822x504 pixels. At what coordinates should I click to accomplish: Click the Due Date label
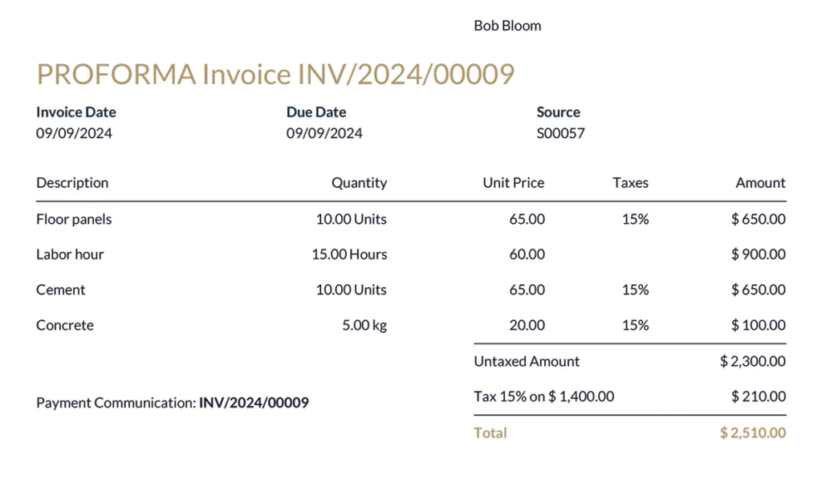316,112
